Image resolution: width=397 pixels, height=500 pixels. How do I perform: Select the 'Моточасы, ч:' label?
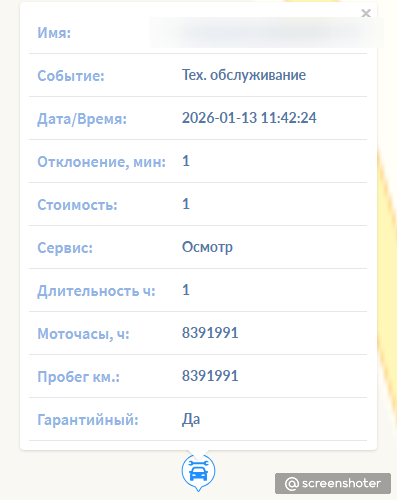point(83,334)
